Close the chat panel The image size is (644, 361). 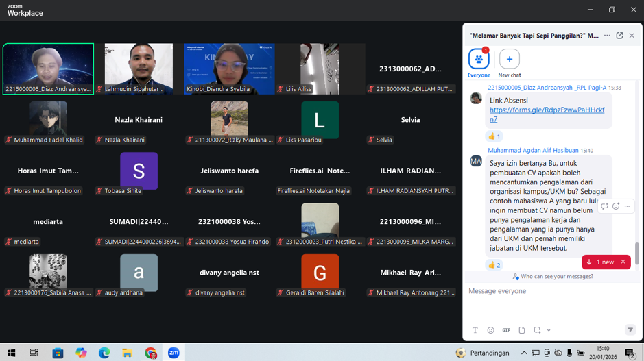(x=632, y=36)
